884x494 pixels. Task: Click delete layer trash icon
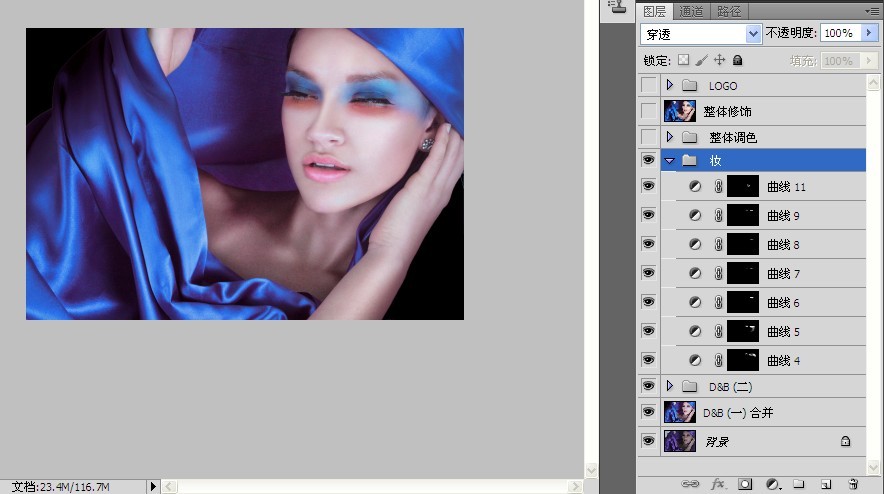853,484
